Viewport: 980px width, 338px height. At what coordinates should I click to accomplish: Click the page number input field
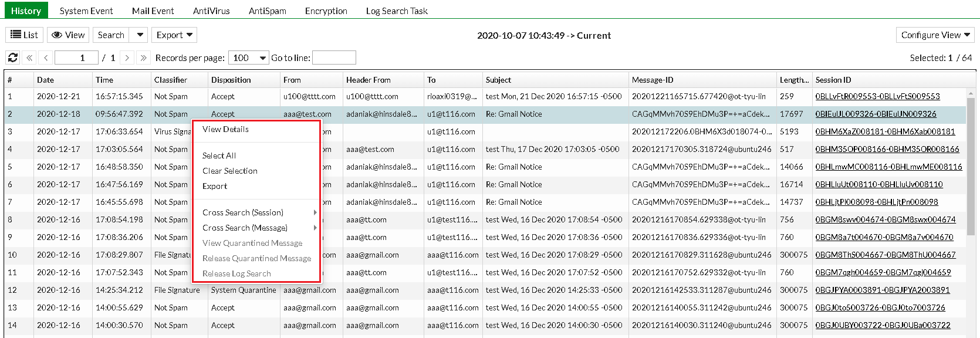click(76, 58)
